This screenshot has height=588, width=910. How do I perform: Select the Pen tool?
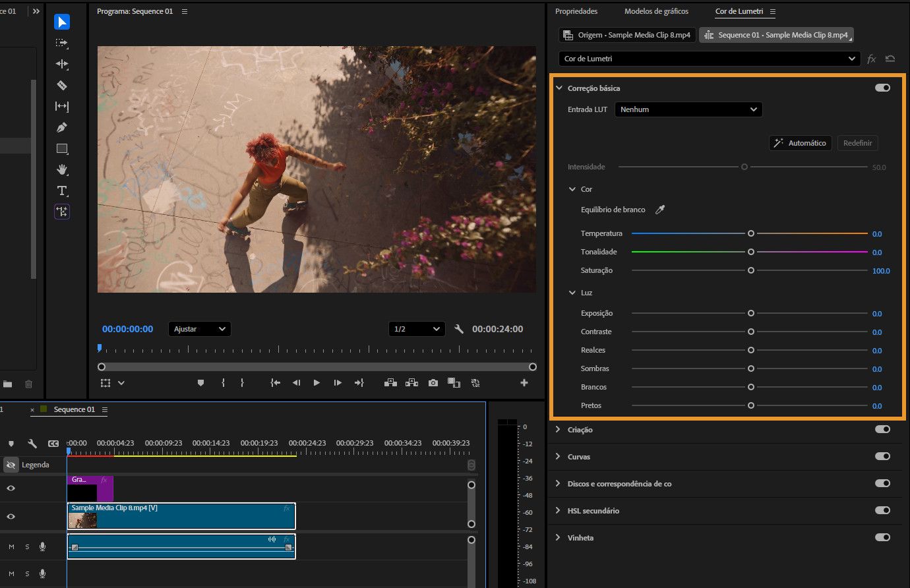61,127
